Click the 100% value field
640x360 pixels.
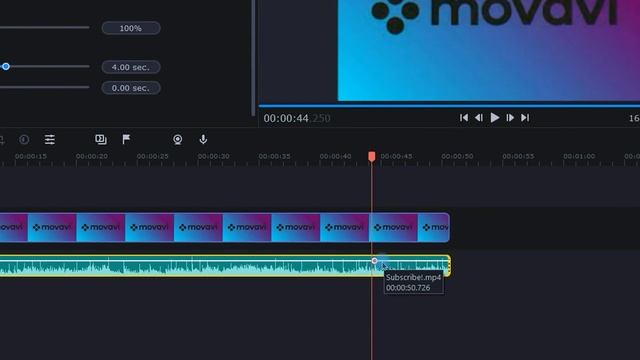(131, 28)
